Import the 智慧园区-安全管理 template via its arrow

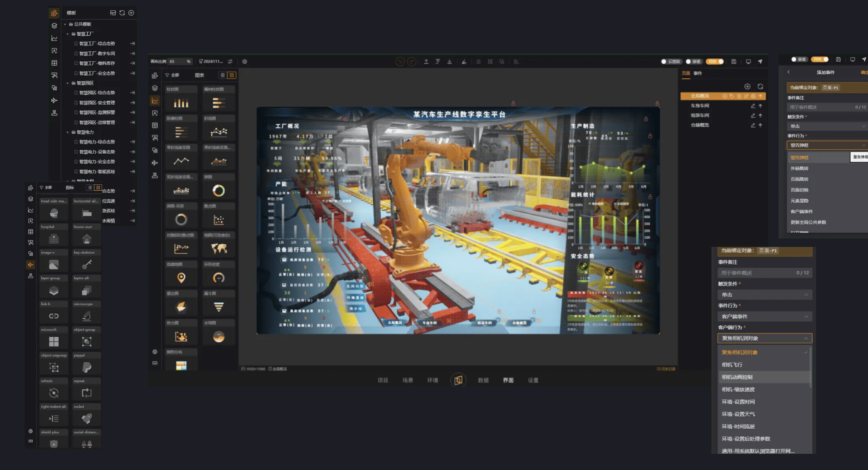tap(132, 103)
